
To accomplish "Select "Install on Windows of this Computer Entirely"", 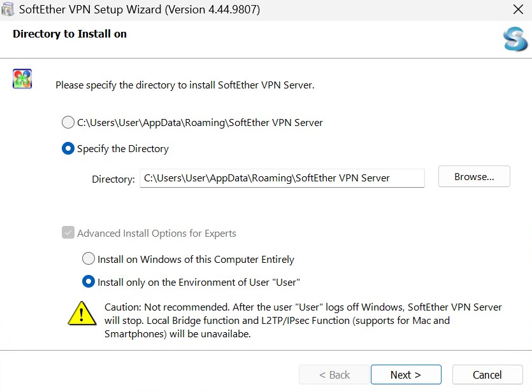I will tap(89, 259).
